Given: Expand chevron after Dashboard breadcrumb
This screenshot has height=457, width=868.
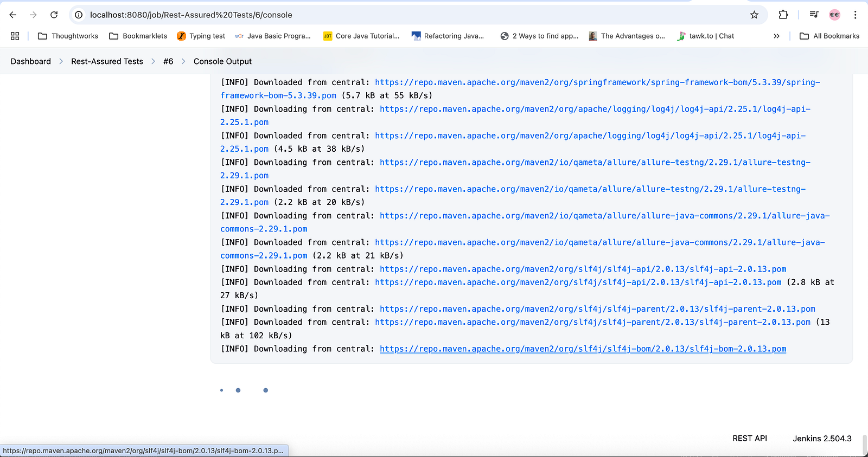Looking at the screenshot, I should (x=61, y=61).
